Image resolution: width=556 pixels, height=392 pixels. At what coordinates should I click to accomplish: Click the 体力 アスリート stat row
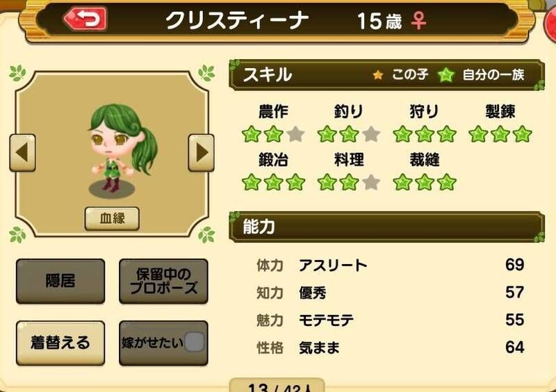click(390, 265)
